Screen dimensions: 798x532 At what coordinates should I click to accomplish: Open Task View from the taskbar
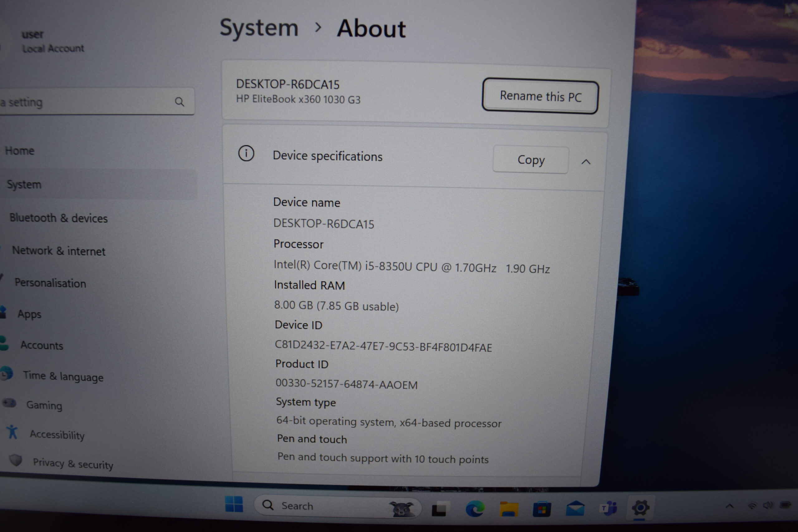(x=441, y=508)
